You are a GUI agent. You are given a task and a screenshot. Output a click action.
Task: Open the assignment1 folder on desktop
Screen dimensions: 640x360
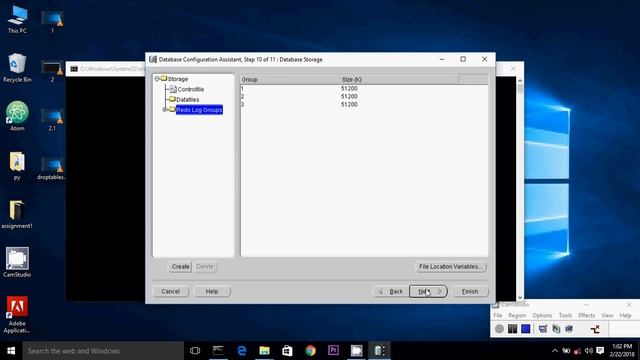pyautogui.click(x=17, y=214)
